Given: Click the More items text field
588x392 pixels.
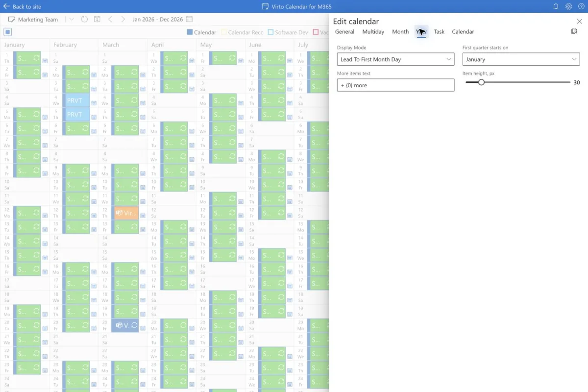Looking at the screenshot, I should coord(395,85).
